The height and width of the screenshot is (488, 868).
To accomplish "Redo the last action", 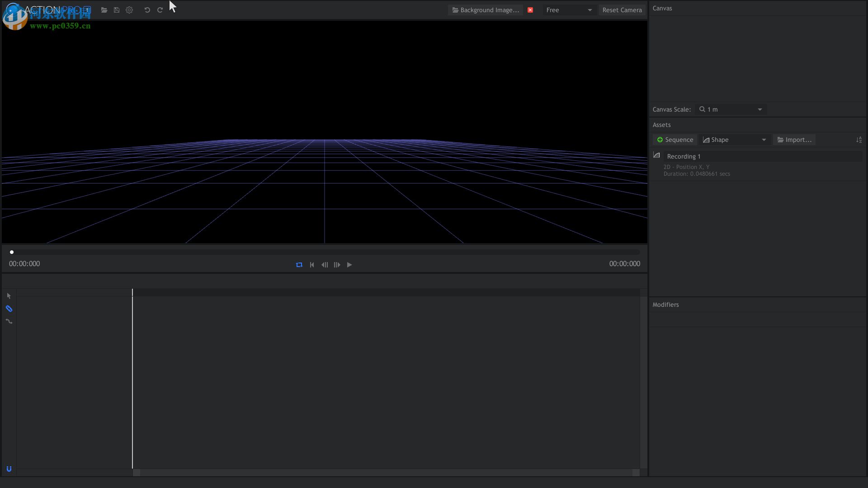I will 160,9.
